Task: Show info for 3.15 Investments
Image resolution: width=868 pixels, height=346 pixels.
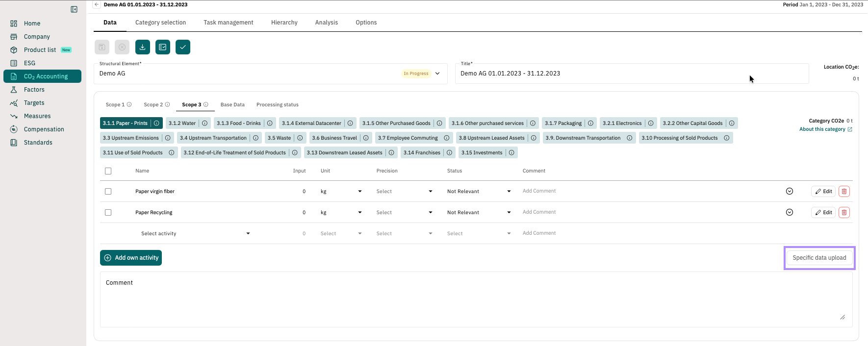Action: (511, 152)
